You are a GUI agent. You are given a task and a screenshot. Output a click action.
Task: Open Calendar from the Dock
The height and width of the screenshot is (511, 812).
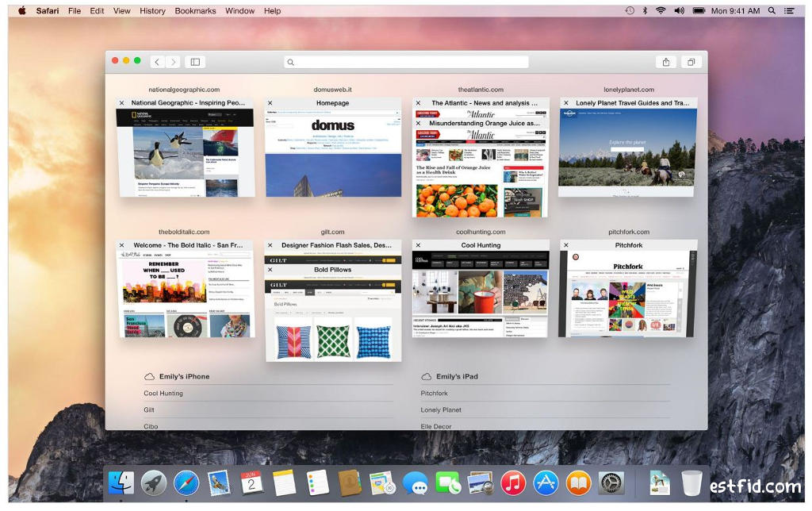click(x=251, y=483)
